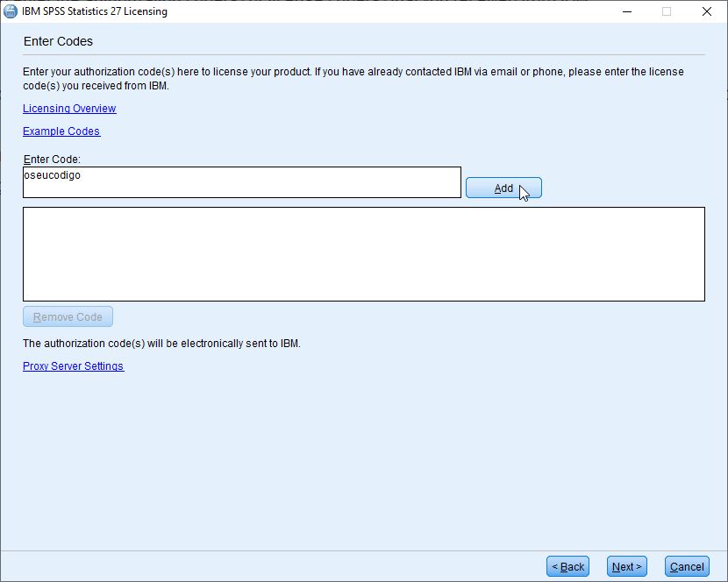Image resolution: width=728 pixels, height=582 pixels.
Task: Click the 'electronically sent to IBM' notice
Action: [161, 344]
